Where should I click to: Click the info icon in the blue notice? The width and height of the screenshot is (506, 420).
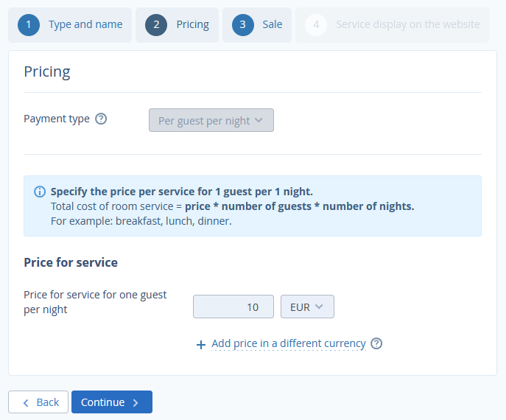[x=40, y=192]
